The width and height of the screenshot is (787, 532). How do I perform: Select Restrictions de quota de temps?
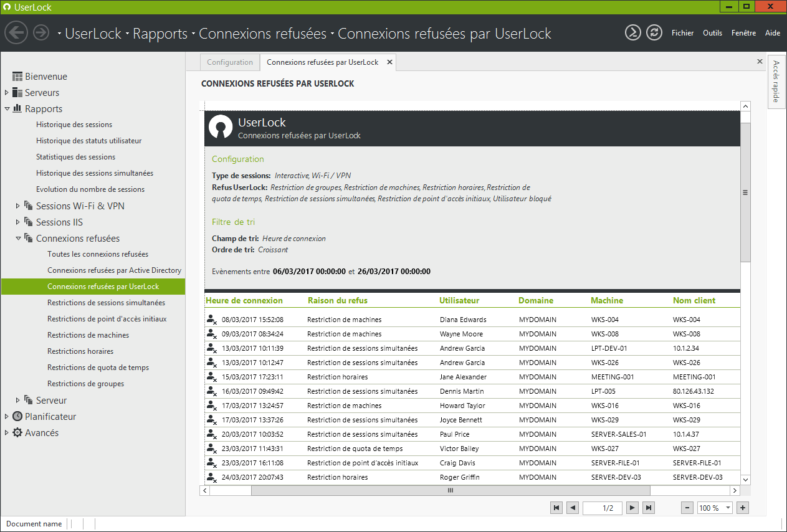pos(98,368)
